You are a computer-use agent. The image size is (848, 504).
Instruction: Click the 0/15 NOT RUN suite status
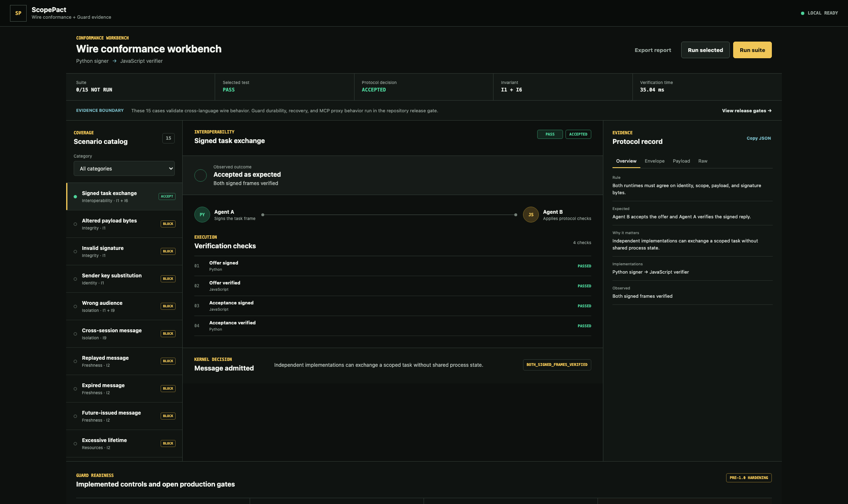click(x=94, y=90)
